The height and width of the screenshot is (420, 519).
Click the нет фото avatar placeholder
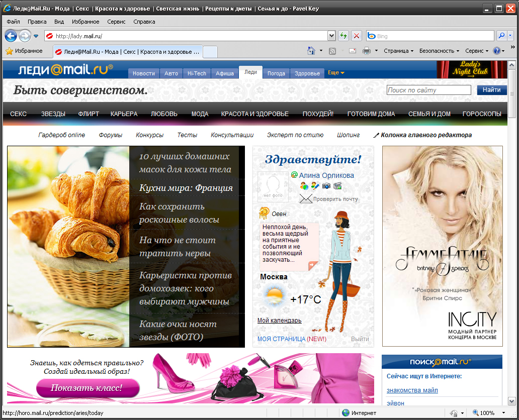[x=273, y=186]
